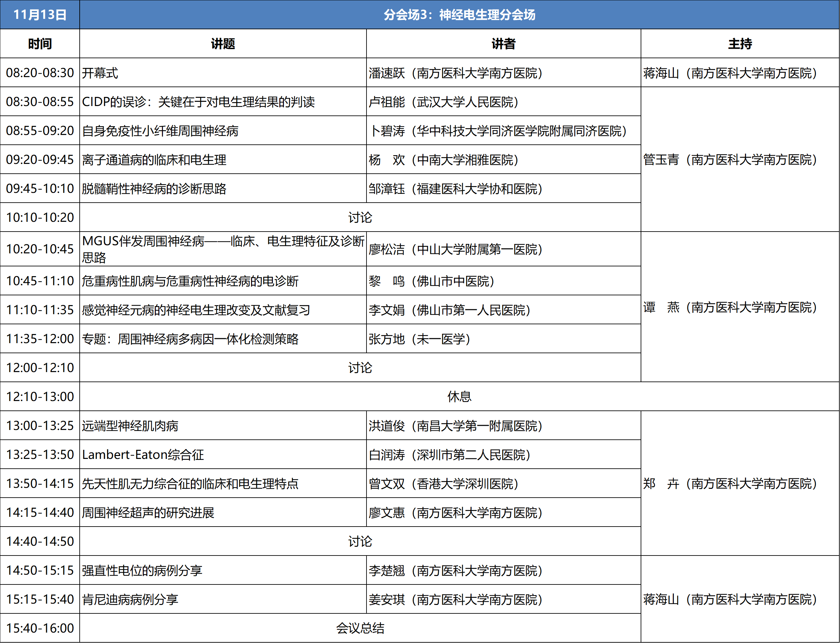Image resolution: width=840 pixels, height=643 pixels.
Task: Click topic 专题：周围神经病多病因一体化检测策略
Action: click(223, 339)
